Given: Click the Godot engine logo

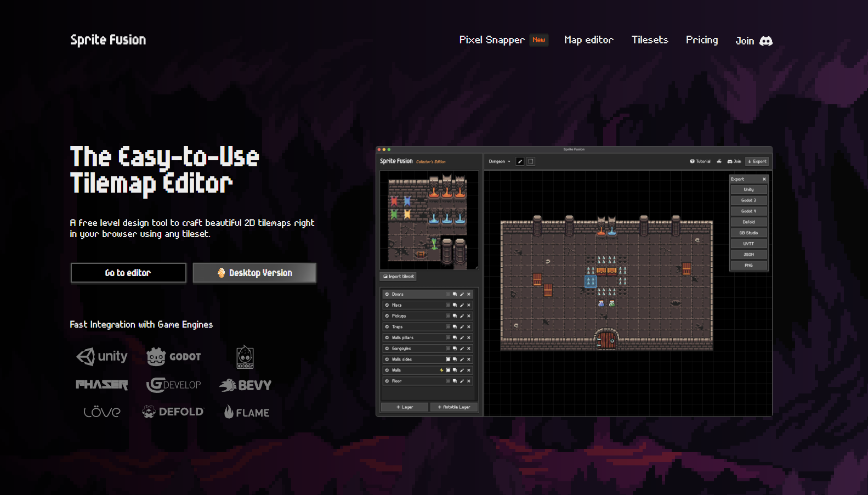Looking at the screenshot, I should point(174,357).
